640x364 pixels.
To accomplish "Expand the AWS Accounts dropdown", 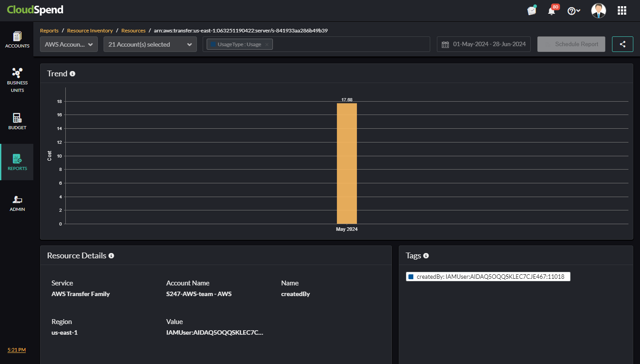I will (68, 44).
